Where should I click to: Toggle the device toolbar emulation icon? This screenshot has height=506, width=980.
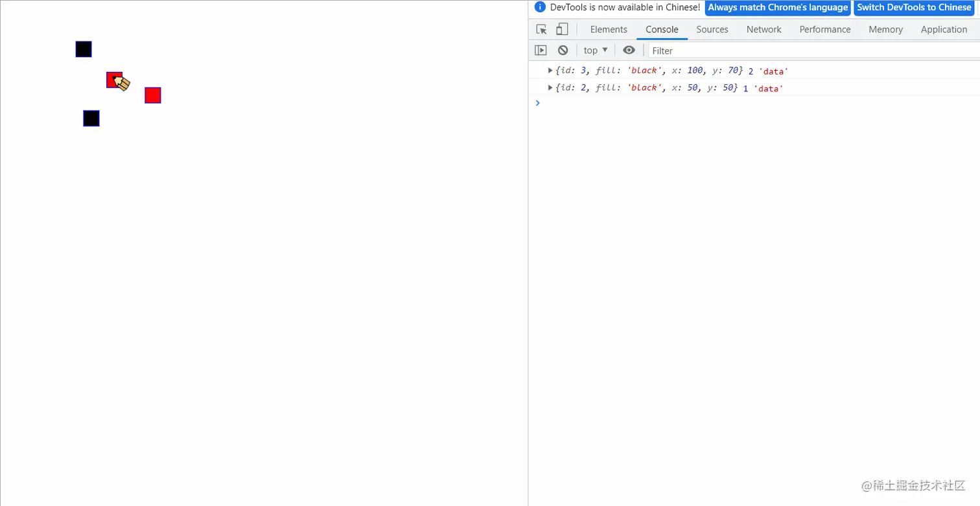(x=561, y=29)
